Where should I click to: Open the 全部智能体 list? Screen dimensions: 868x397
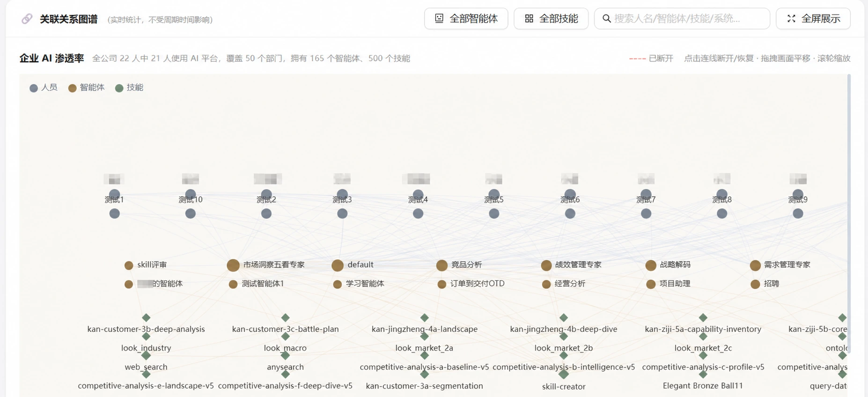pos(466,19)
